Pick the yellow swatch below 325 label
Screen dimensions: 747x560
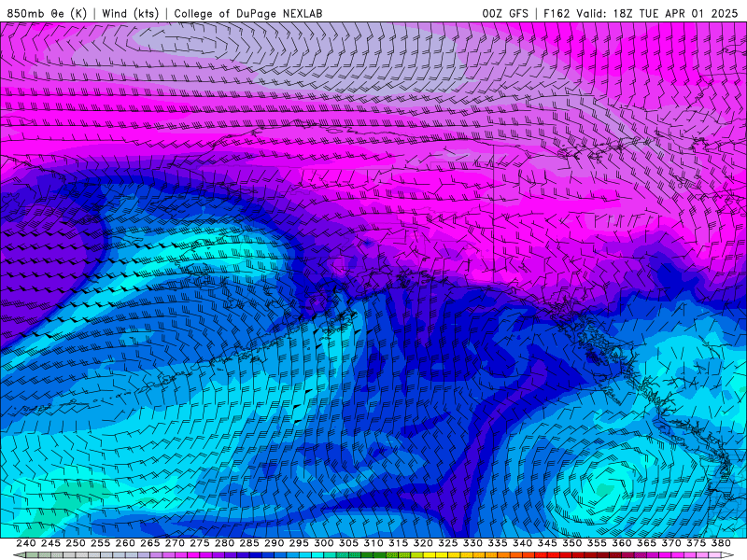[441, 555]
